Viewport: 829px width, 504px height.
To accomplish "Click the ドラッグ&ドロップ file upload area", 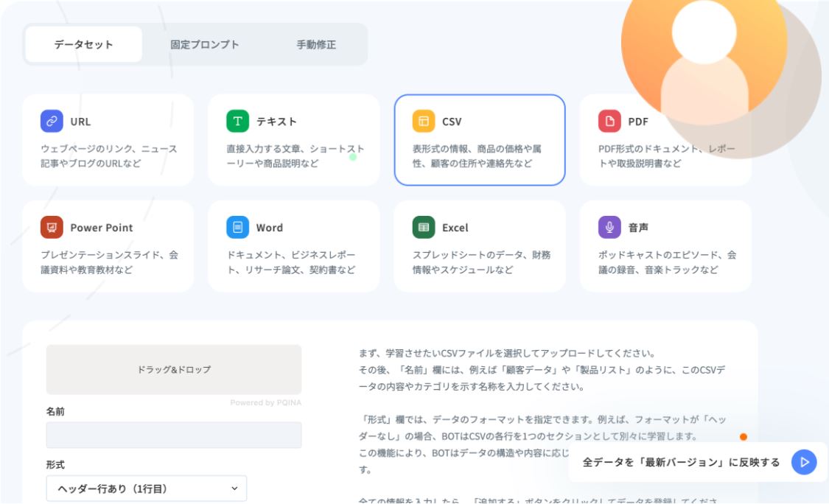I will 174,369.
